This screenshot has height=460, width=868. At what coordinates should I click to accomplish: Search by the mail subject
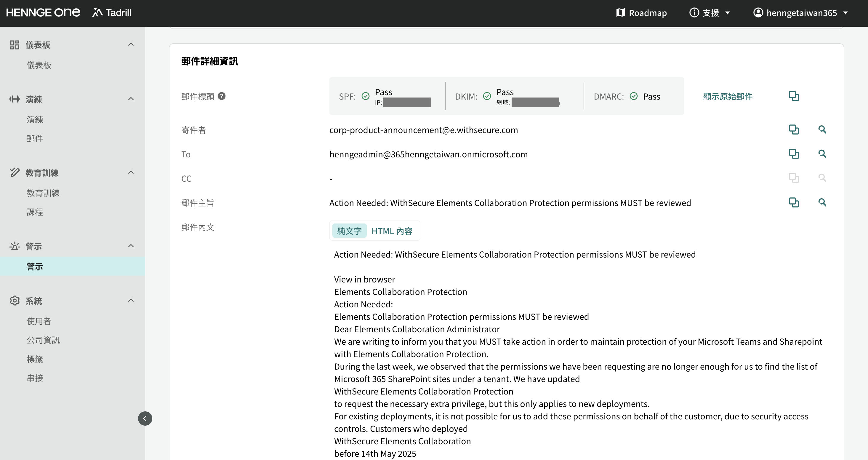click(x=822, y=202)
